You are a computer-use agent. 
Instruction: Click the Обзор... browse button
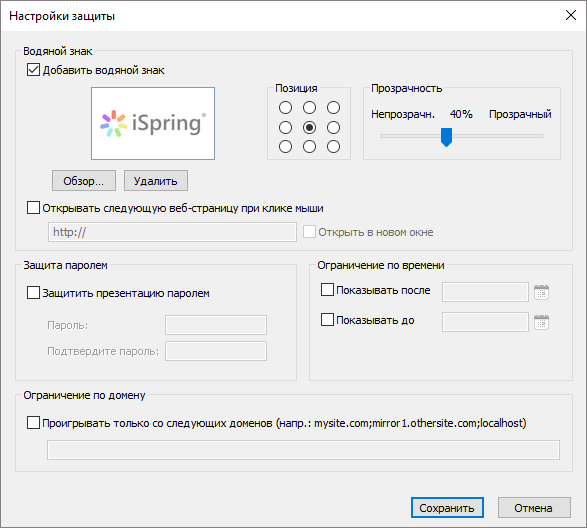click(84, 181)
